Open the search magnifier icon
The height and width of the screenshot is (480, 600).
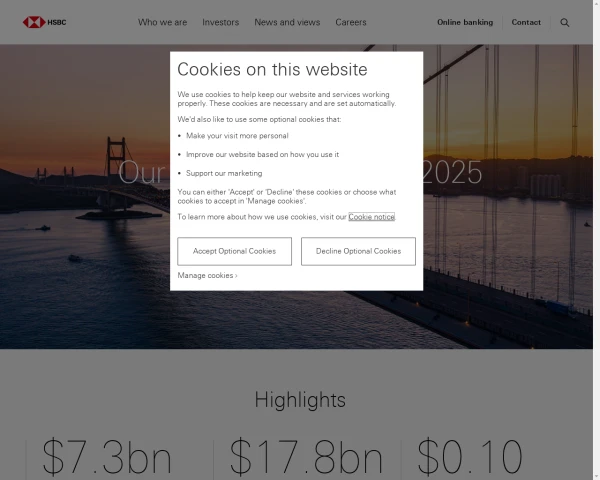click(564, 23)
